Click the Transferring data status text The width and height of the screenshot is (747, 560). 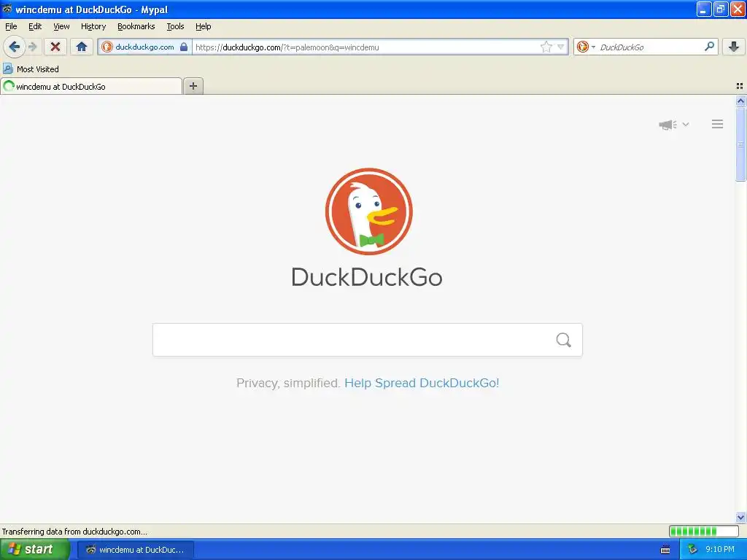click(75, 532)
